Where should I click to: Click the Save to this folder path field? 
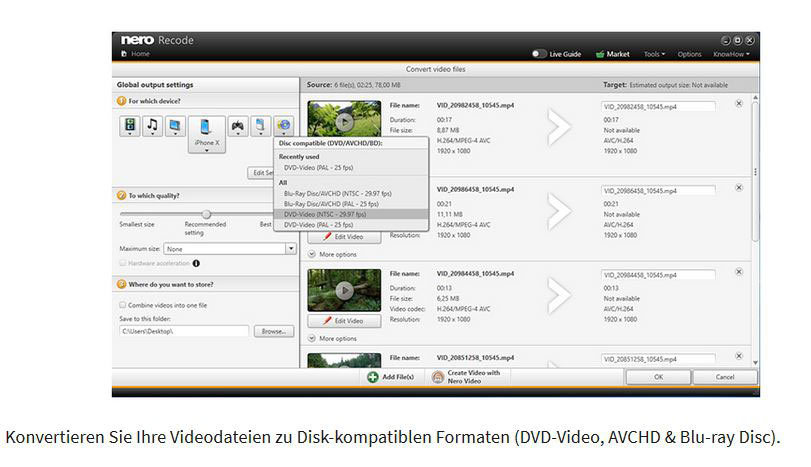[x=184, y=332]
